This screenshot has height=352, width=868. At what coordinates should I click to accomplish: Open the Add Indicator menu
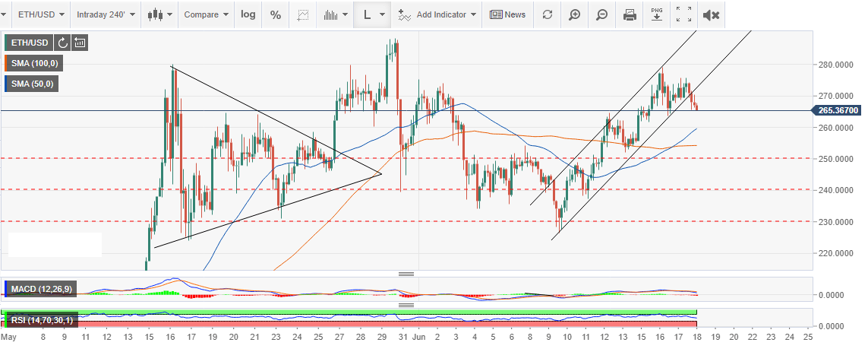(437, 14)
